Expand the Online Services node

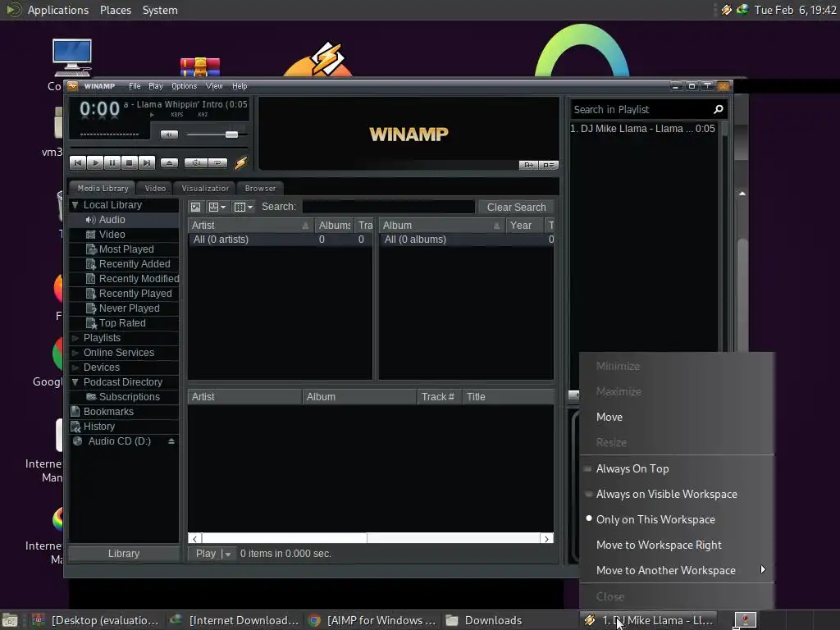(x=75, y=353)
